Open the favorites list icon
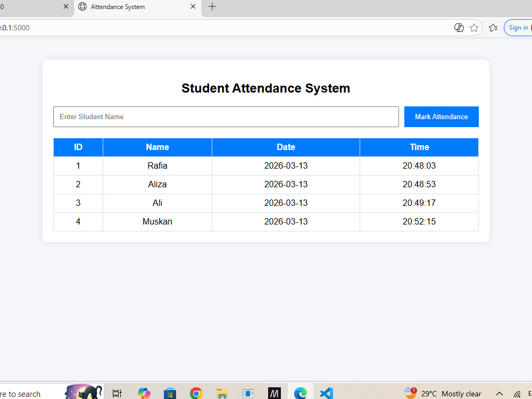 coord(493,28)
